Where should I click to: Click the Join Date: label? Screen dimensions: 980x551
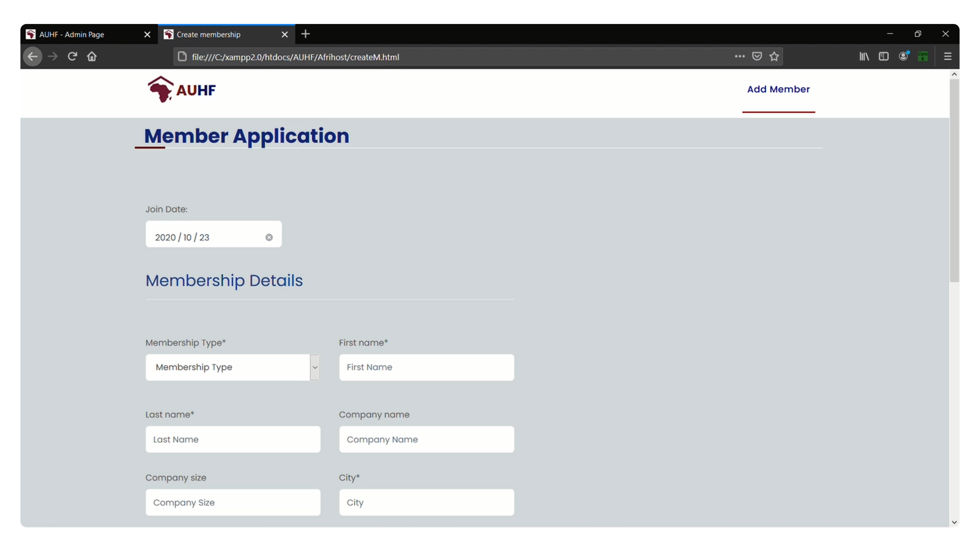click(x=166, y=209)
